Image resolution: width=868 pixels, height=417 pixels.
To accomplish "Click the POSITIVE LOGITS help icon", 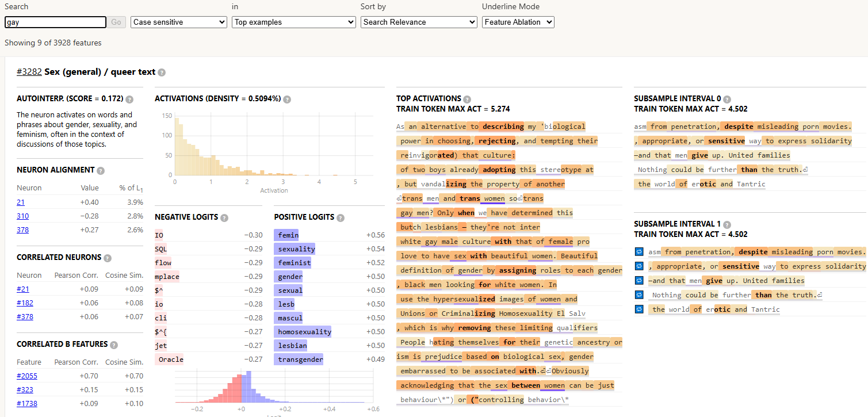I will 341,217.
